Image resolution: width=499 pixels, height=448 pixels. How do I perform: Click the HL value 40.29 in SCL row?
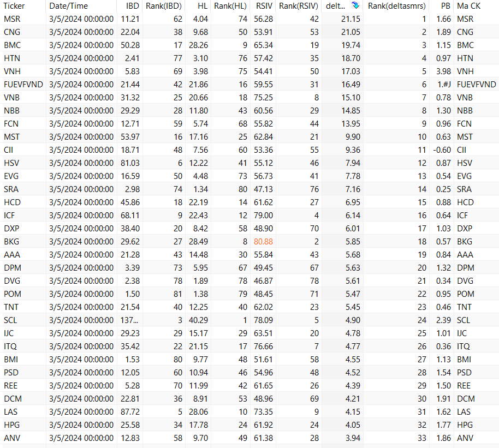click(198, 320)
